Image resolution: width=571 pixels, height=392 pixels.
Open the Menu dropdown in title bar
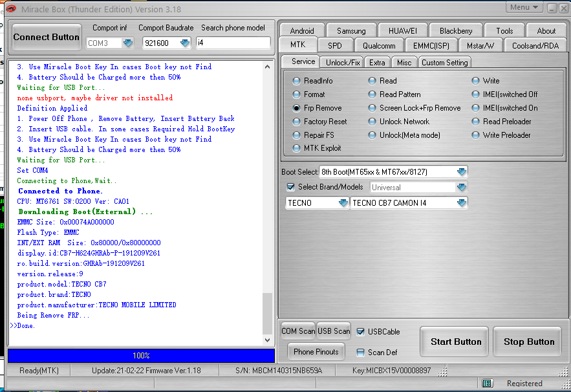pyautogui.click(x=524, y=7)
